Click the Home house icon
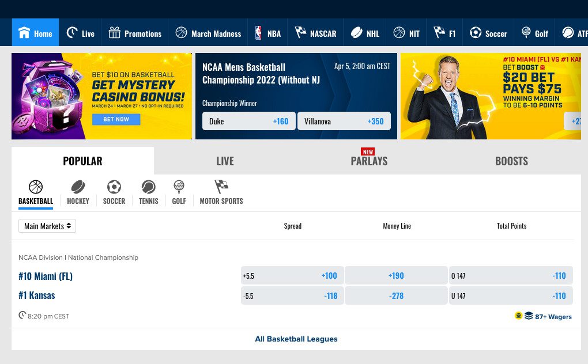The image size is (588, 364). [x=24, y=33]
